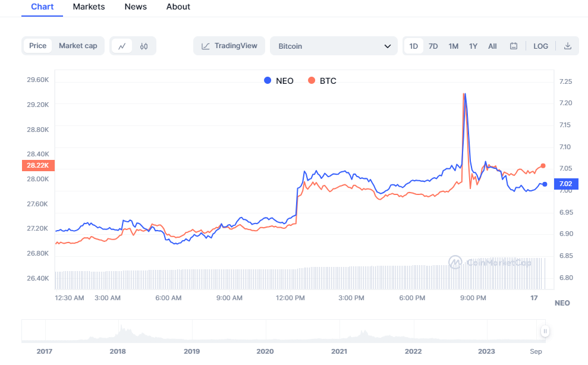Click the orange BTC endpoint marker
This screenshot has height=365, width=588.
point(543,166)
